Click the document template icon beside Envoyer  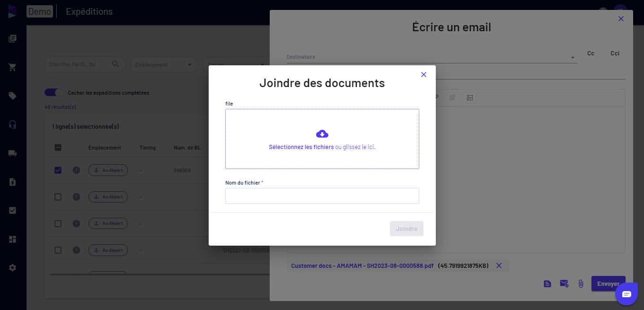point(547,283)
